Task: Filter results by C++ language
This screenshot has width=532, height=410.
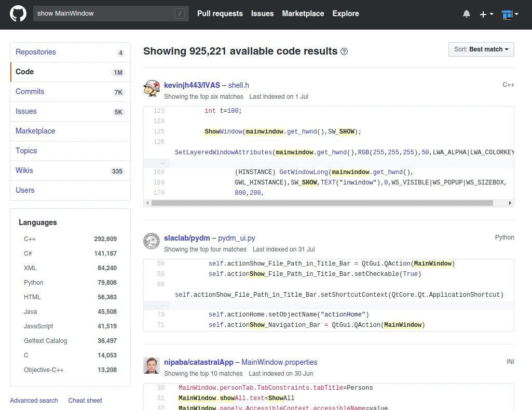Action: [70, 239]
